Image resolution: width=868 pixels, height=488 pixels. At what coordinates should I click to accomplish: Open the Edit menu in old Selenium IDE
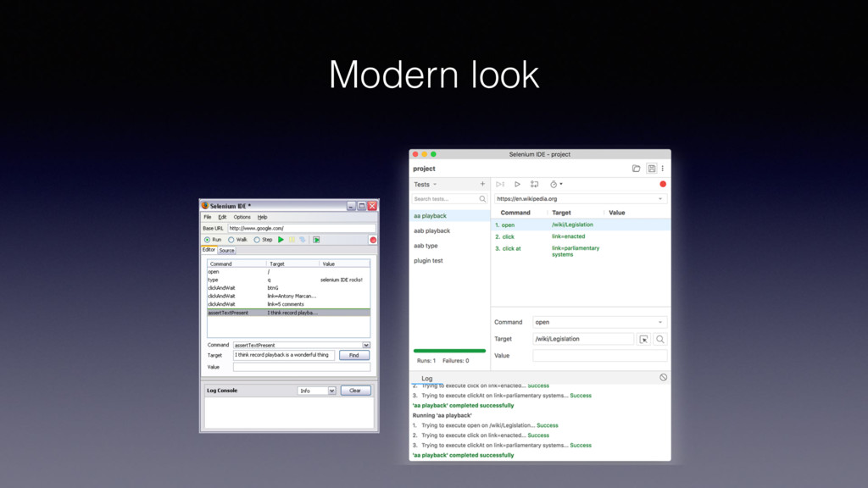point(222,217)
